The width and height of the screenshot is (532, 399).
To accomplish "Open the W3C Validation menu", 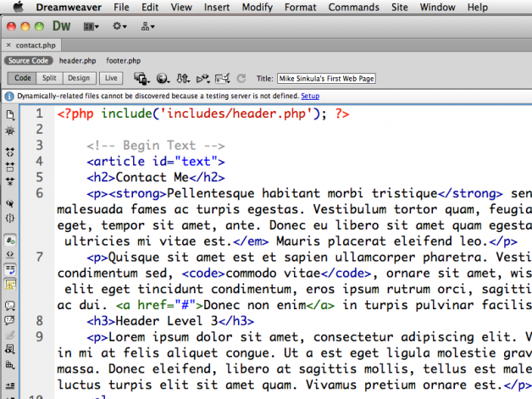I will point(203,79).
